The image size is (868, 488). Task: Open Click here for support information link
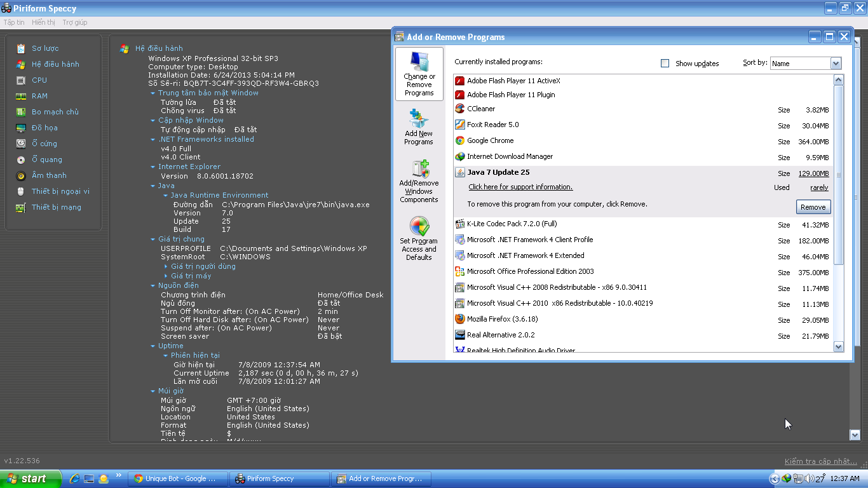pyautogui.click(x=520, y=187)
